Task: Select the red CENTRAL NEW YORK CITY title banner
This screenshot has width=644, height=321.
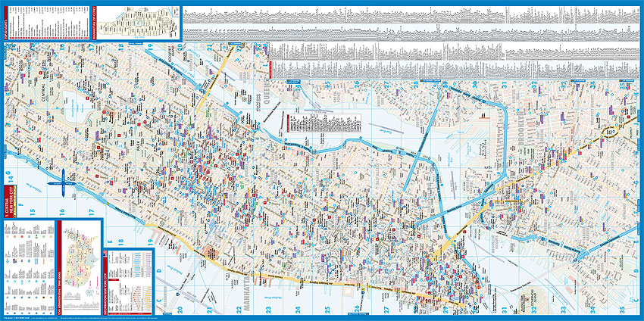Action: point(9,201)
